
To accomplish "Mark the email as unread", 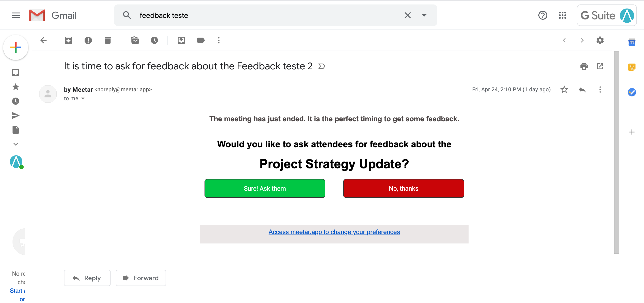I will 134,40.
